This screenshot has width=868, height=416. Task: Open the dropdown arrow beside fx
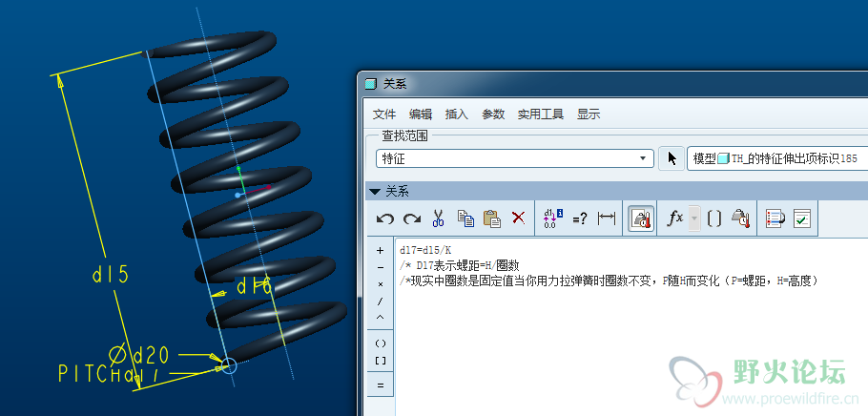(694, 218)
